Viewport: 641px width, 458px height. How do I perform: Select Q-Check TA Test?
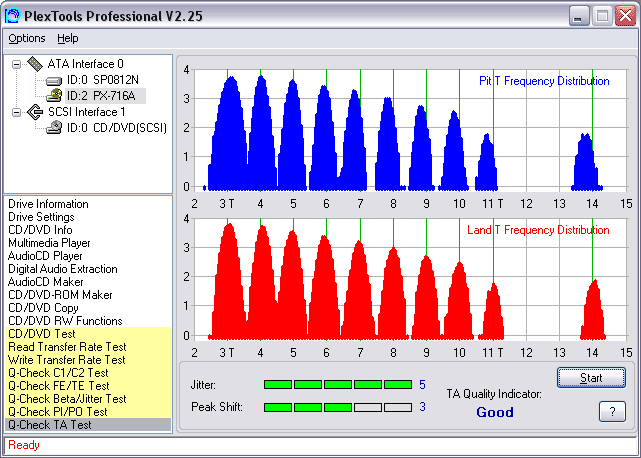point(87,425)
